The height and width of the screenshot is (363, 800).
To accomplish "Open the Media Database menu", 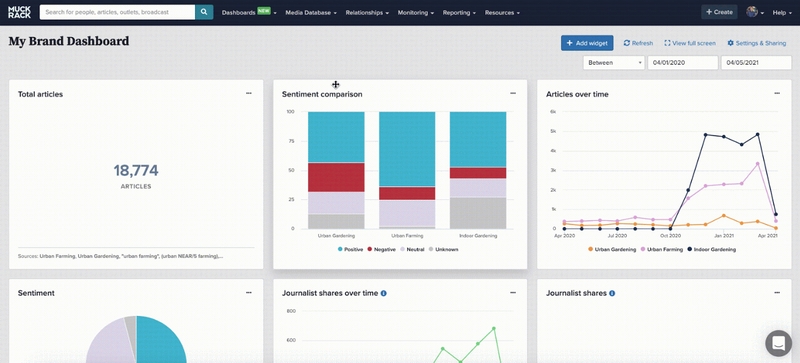I will (x=311, y=13).
